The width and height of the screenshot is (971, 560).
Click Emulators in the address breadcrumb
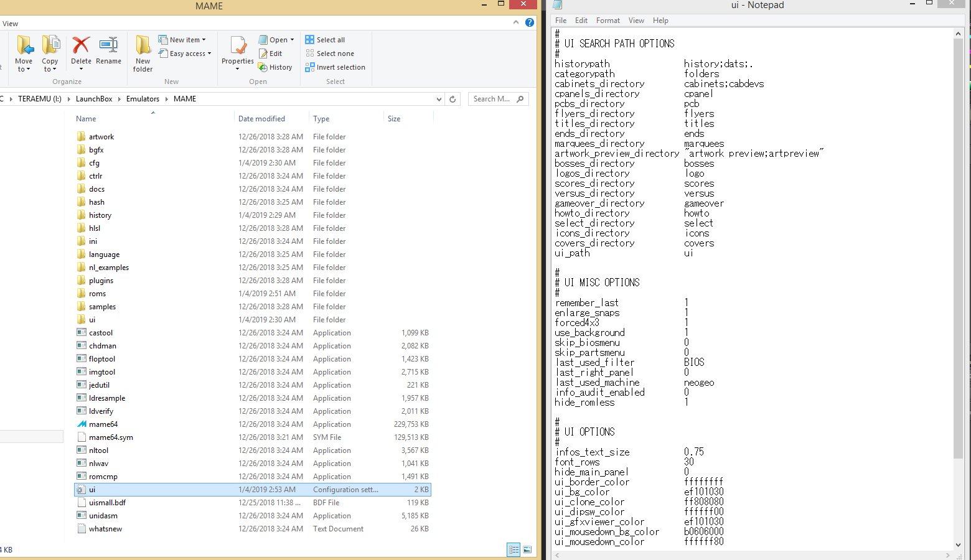click(x=143, y=99)
